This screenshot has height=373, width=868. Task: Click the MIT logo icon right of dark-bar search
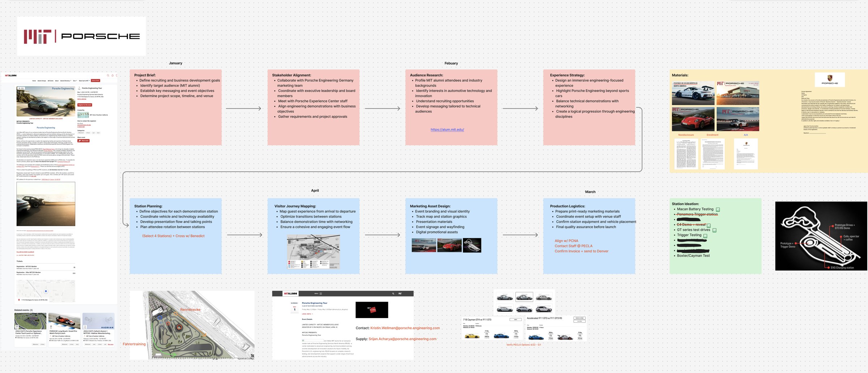coord(400,293)
